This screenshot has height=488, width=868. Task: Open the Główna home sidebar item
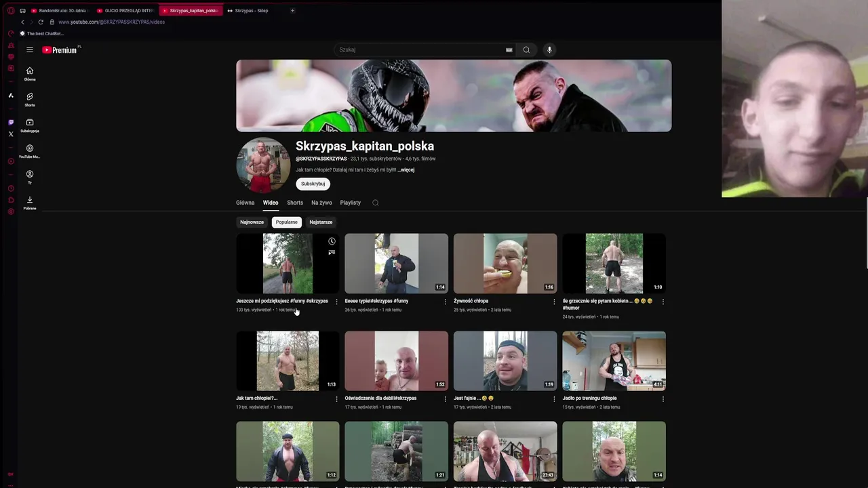coord(30,74)
